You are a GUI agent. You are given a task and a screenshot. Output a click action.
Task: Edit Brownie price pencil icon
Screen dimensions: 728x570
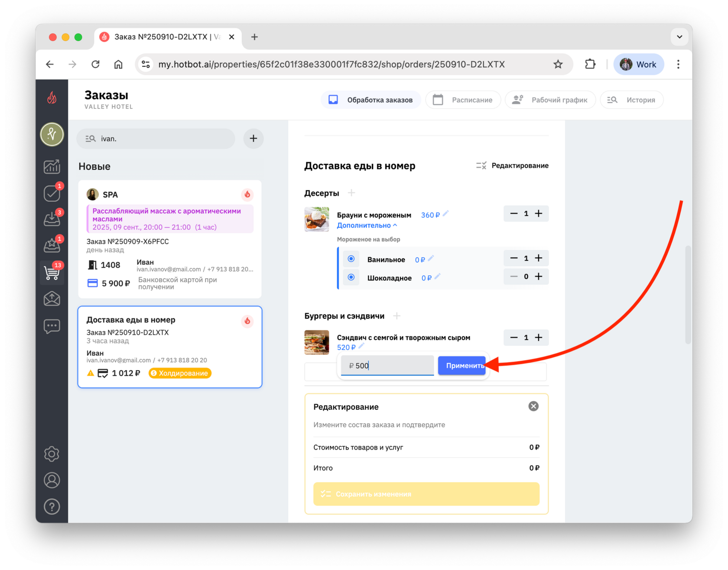click(446, 213)
